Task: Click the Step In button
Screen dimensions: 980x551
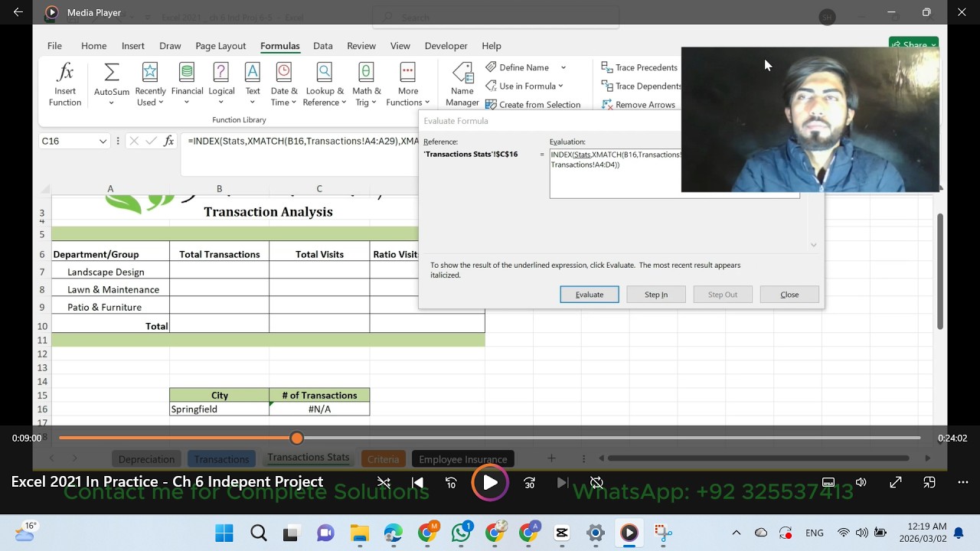Action: pyautogui.click(x=656, y=295)
